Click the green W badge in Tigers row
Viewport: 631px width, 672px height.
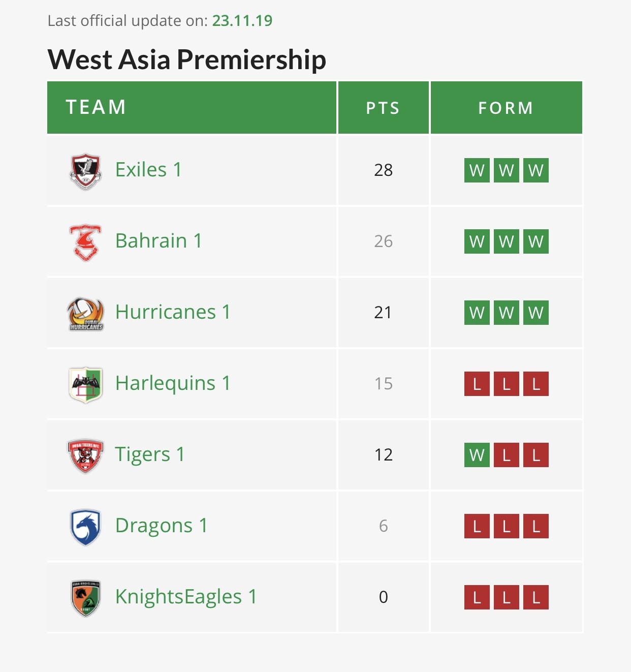477,455
